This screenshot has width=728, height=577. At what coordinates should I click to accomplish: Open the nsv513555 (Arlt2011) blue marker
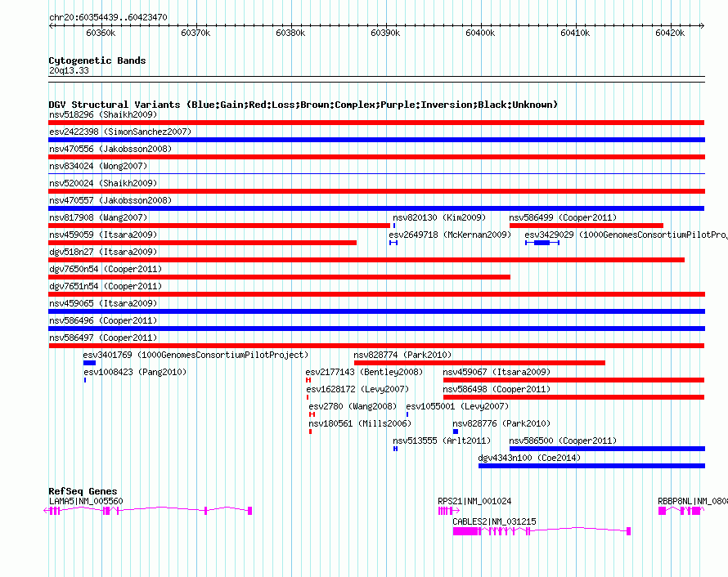coord(395,449)
